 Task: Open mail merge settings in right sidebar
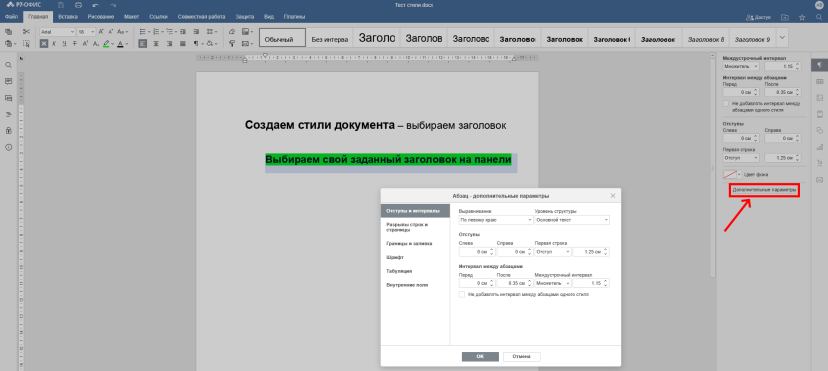click(x=820, y=179)
